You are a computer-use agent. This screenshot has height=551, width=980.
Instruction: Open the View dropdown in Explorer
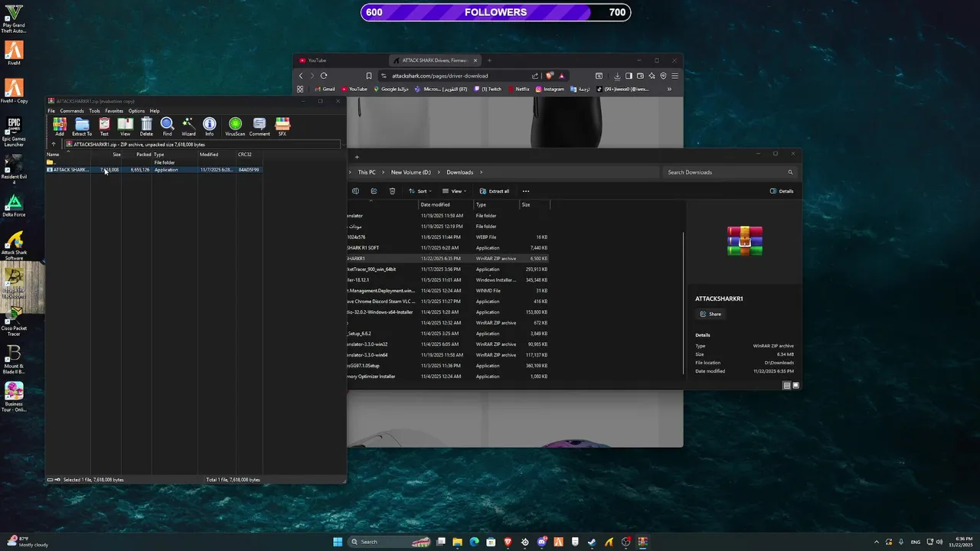pos(454,191)
